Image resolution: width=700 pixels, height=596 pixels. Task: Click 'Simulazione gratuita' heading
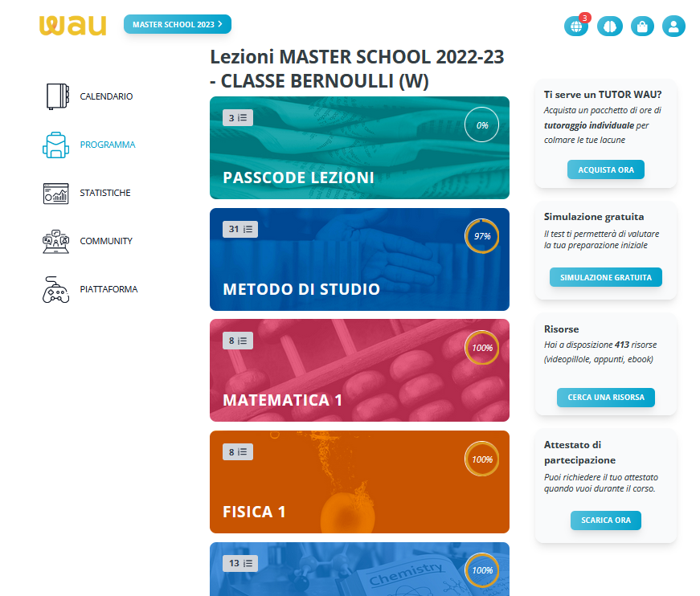point(594,217)
